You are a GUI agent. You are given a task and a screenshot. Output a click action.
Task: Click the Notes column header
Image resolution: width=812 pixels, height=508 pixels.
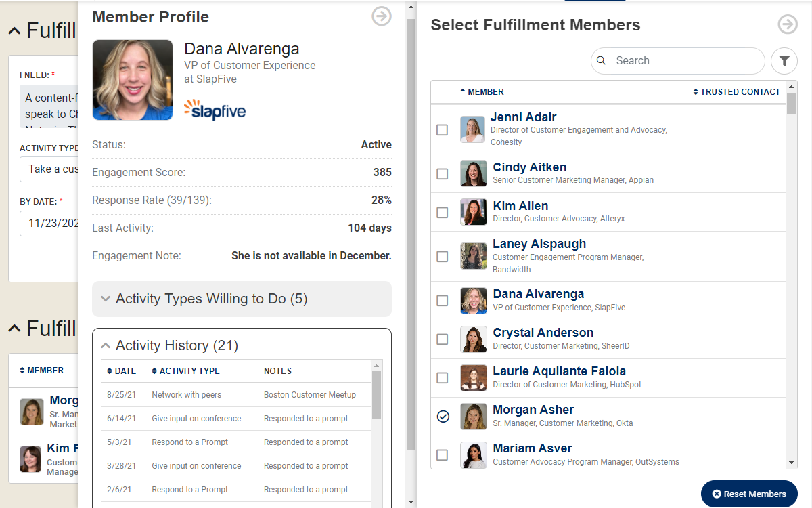point(277,371)
